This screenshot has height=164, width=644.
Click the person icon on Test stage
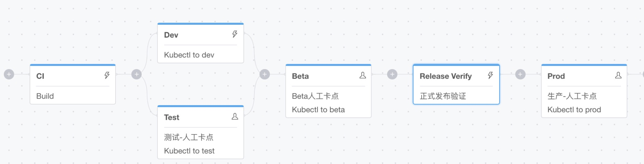pyautogui.click(x=235, y=117)
